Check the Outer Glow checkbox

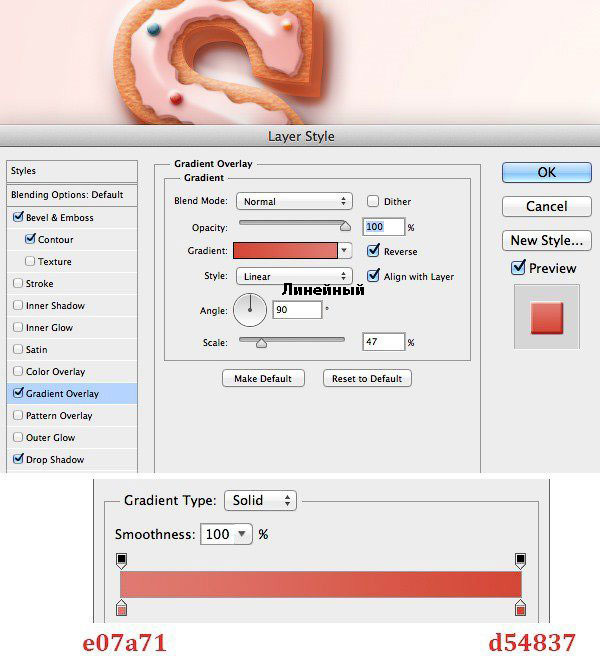point(18,437)
